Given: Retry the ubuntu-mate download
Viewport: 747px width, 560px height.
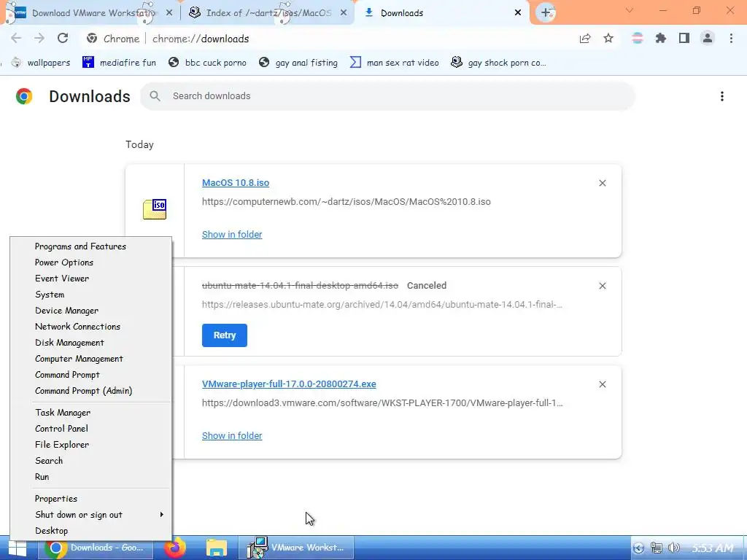Looking at the screenshot, I should [225, 335].
